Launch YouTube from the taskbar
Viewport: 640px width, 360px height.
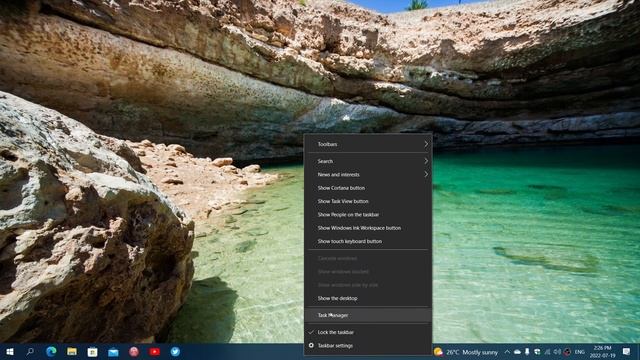(x=154, y=351)
